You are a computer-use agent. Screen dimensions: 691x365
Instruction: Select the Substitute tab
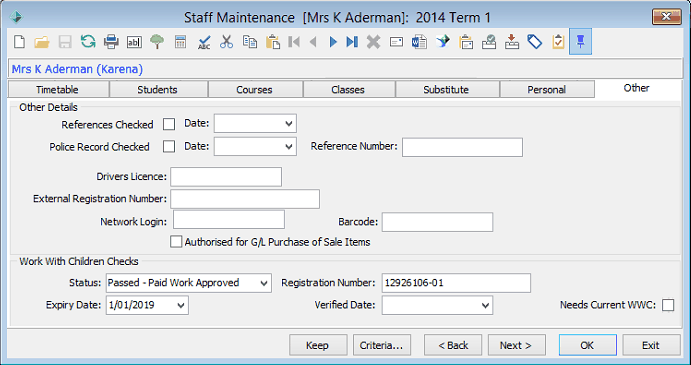[x=446, y=89]
